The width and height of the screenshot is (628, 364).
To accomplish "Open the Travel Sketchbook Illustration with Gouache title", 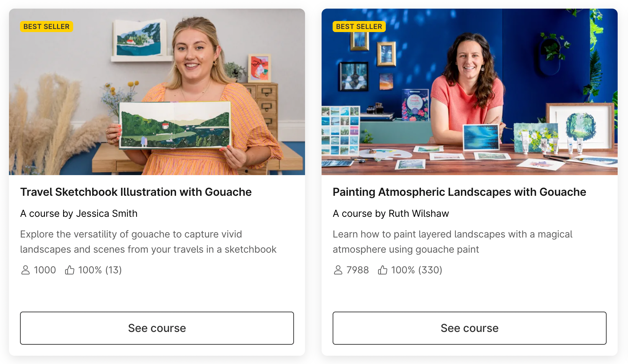I will [x=136, y=192].
